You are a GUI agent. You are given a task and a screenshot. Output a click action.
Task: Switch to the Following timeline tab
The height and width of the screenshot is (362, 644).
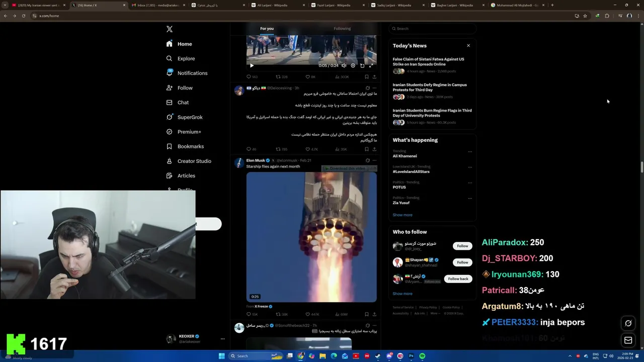(342, 29)
